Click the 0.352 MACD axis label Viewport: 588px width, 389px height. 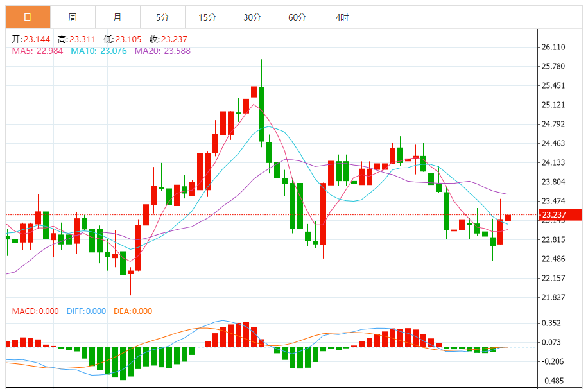[x=551, y=324]
